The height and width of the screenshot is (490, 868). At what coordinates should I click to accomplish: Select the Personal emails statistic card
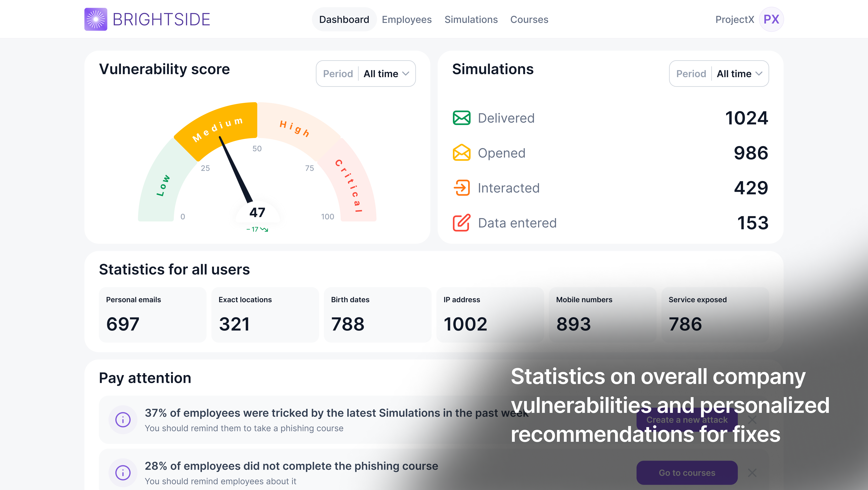[x=152, y=315]
